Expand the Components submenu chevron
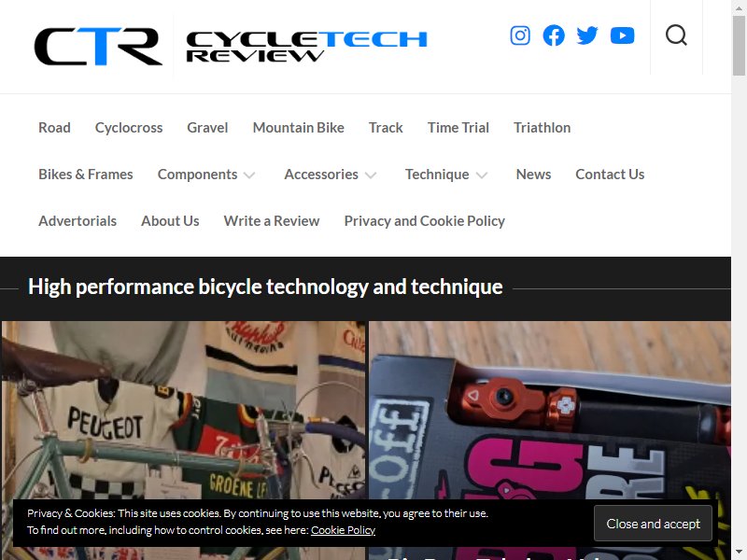 pos(249,175)
